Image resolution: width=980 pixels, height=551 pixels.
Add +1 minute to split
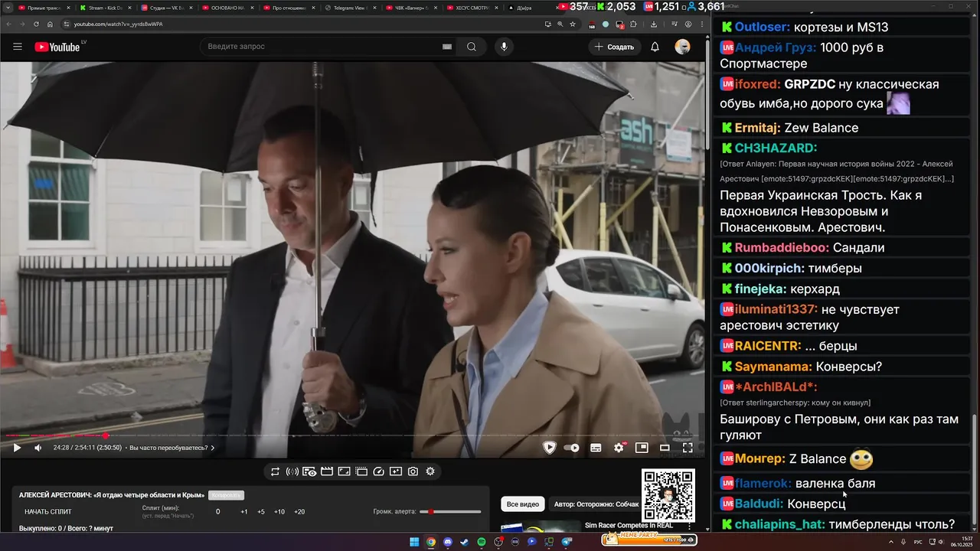243,511
